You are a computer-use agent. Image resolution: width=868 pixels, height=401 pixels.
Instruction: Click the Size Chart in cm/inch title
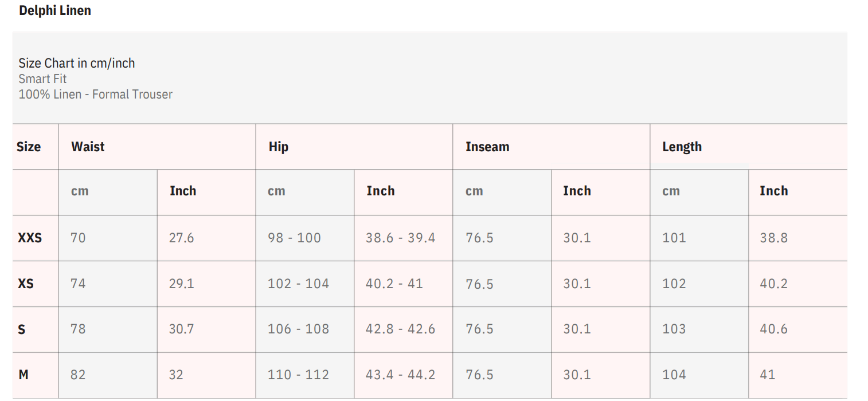(x=77, y=63)
